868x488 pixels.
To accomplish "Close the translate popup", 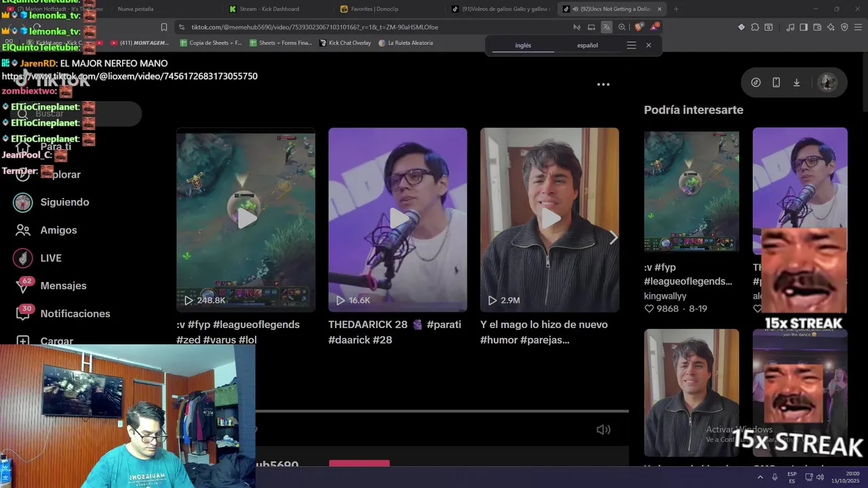I will coord(648,45).
